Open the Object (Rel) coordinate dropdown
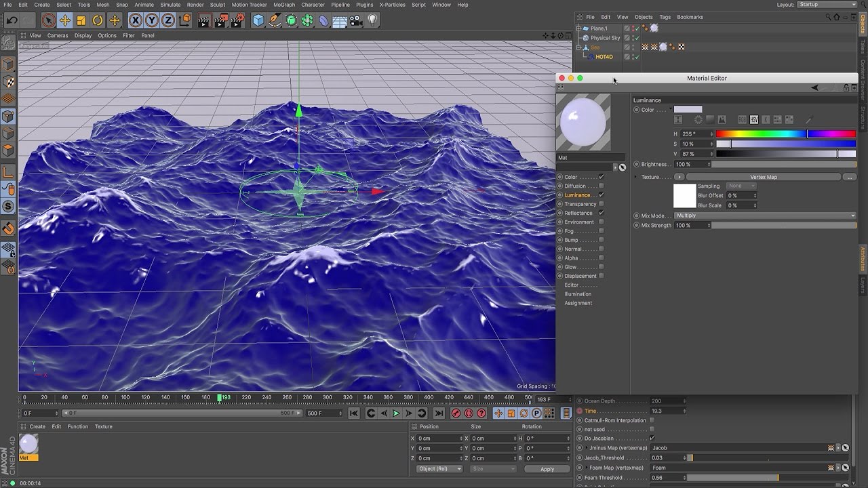 click(x=439, y=469)
